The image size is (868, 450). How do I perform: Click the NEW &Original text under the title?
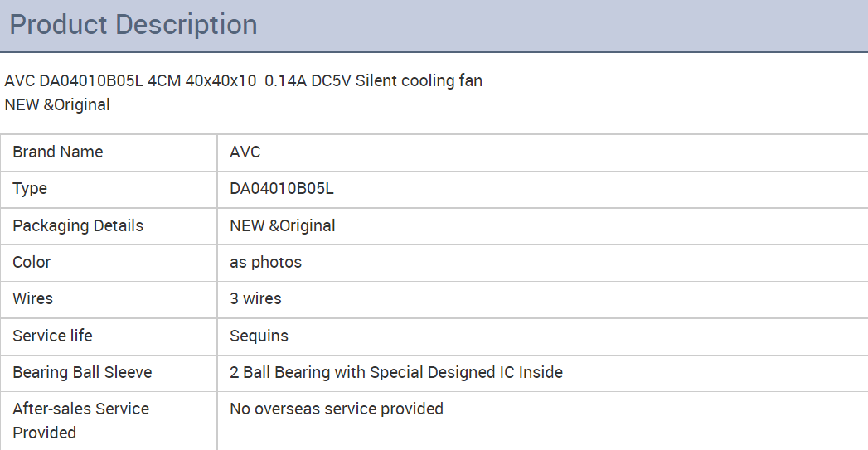(57, 104)
